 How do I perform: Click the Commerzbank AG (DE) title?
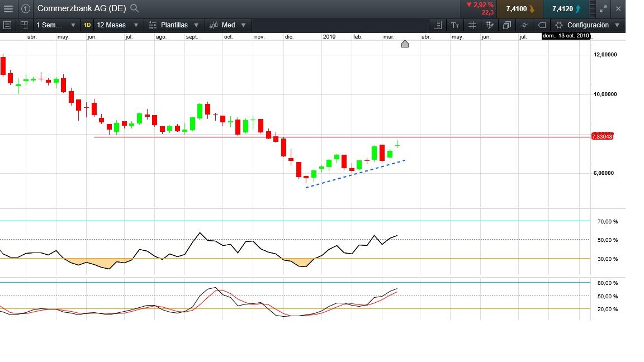pos(81,8)
